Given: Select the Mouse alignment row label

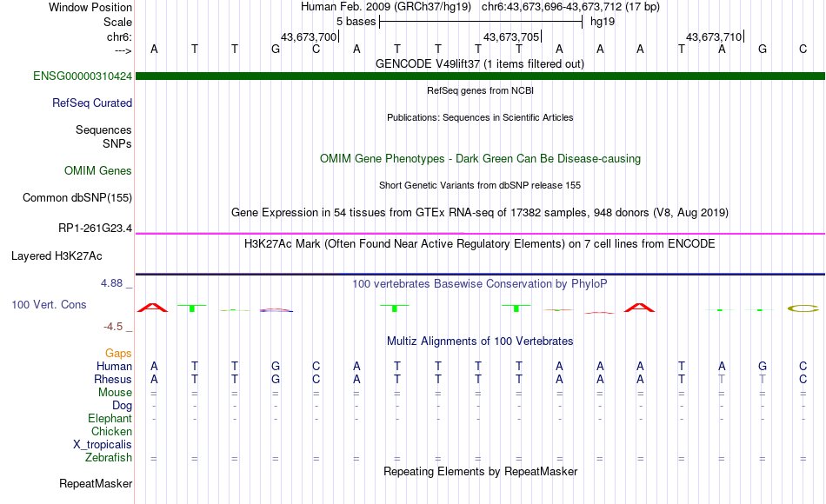Looking at the screenshot, I should [116, 393].
